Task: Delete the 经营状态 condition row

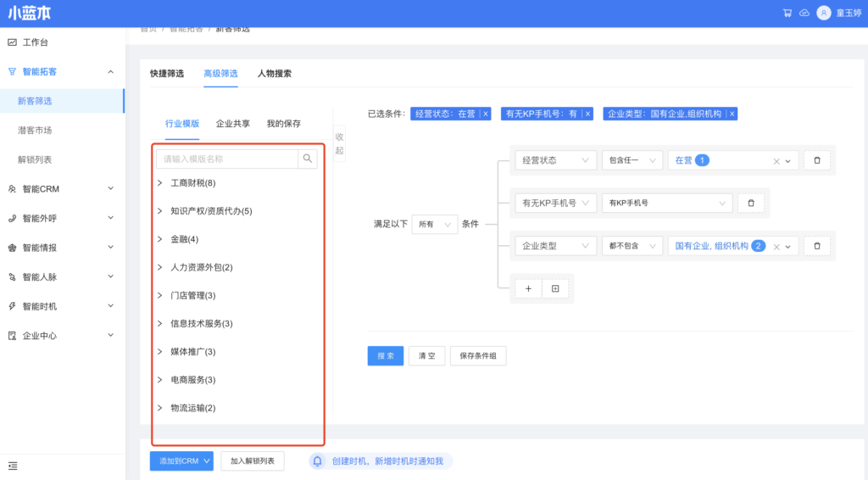Action: click(x=816, y=160)
